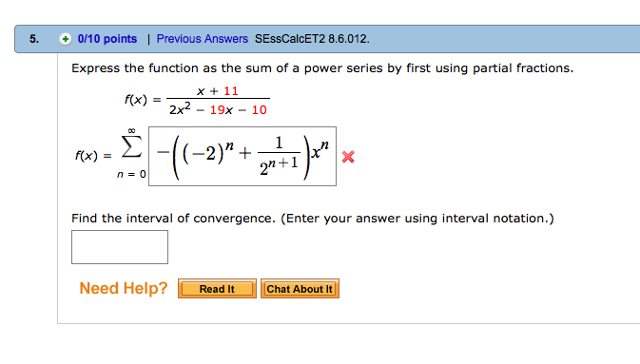The image size is (640, 364).
Task: Click the Find the interval of convergence prompt
Action: tap(313, 219)
